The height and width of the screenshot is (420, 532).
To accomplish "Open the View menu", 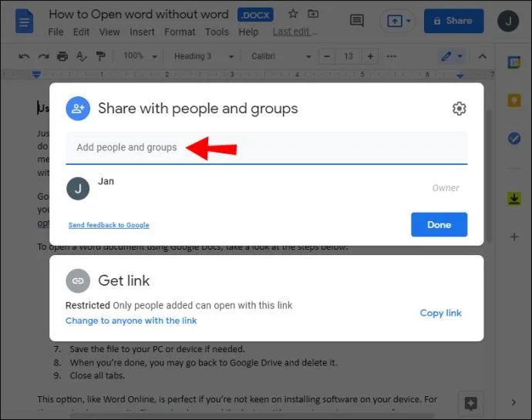I will click(x=109, y=32).
